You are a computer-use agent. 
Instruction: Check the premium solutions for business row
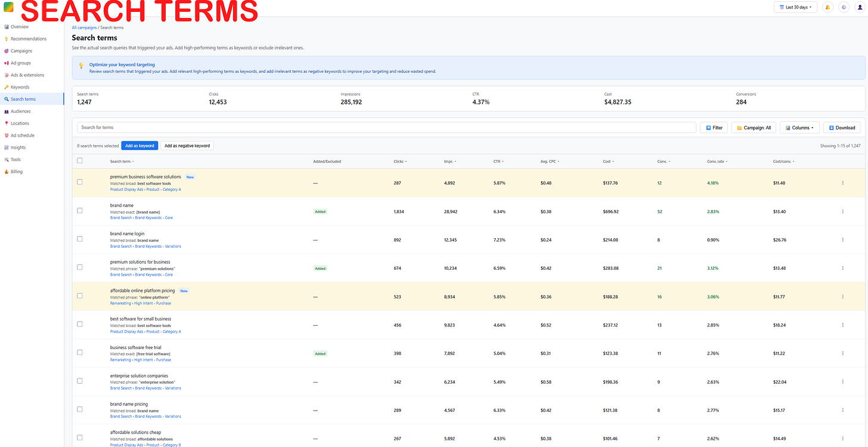coord(80,267)
